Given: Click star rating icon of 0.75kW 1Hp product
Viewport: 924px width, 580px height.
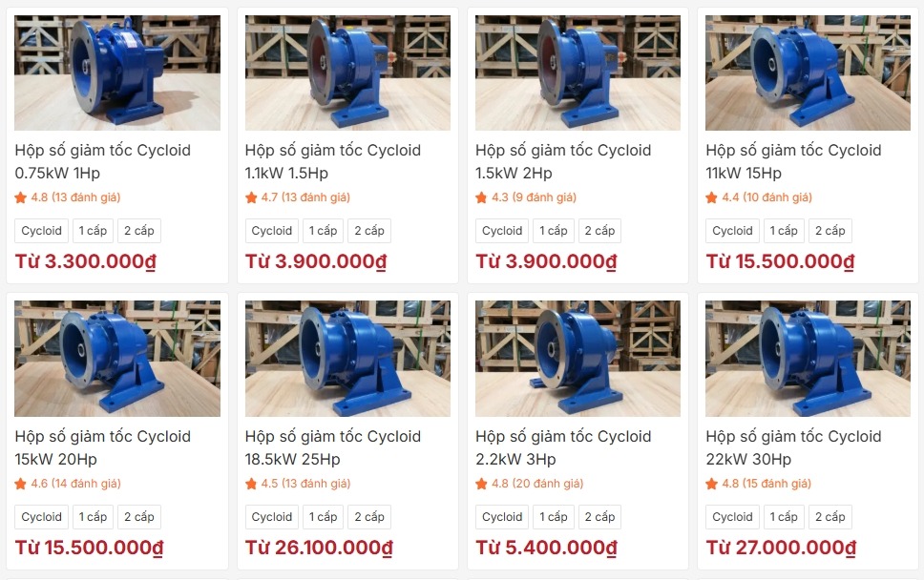Looking at the screenshot, I should point(21,197).
